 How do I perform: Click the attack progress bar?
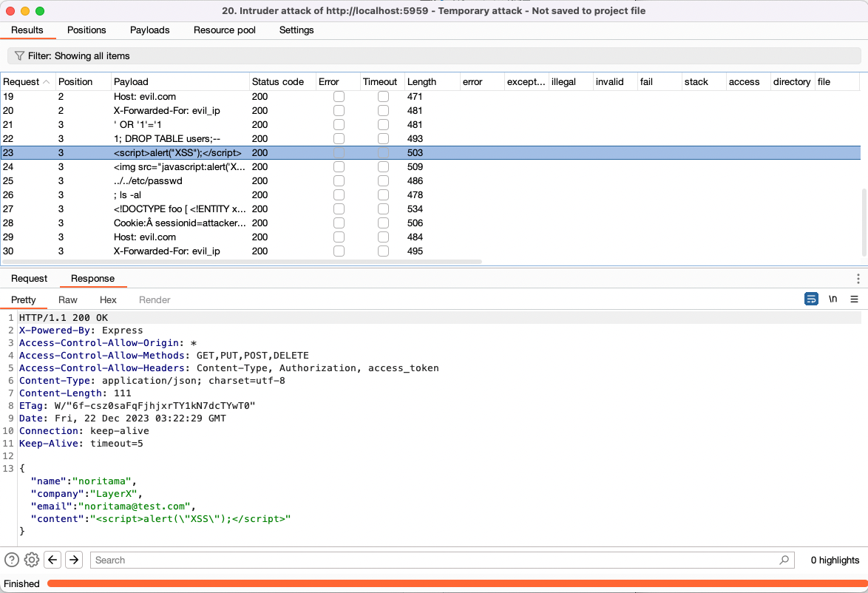(x=457, y=583)
